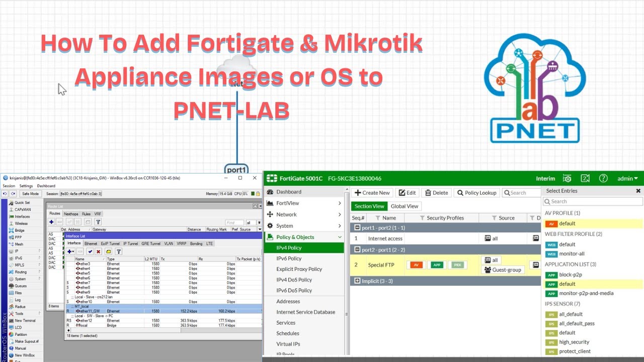
Task: Switch to VLAN tab in Interface List
Action: click(169, 243)
